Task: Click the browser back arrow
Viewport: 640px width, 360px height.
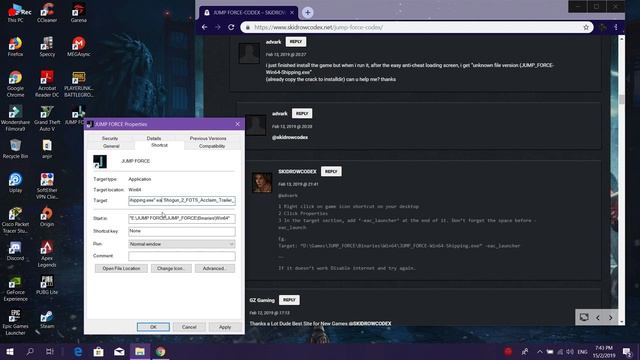Action: 204,27
